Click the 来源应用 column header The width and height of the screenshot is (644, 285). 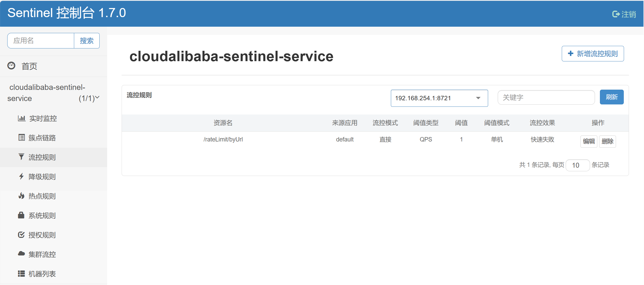pyautogui.click(x=345, y=123)
